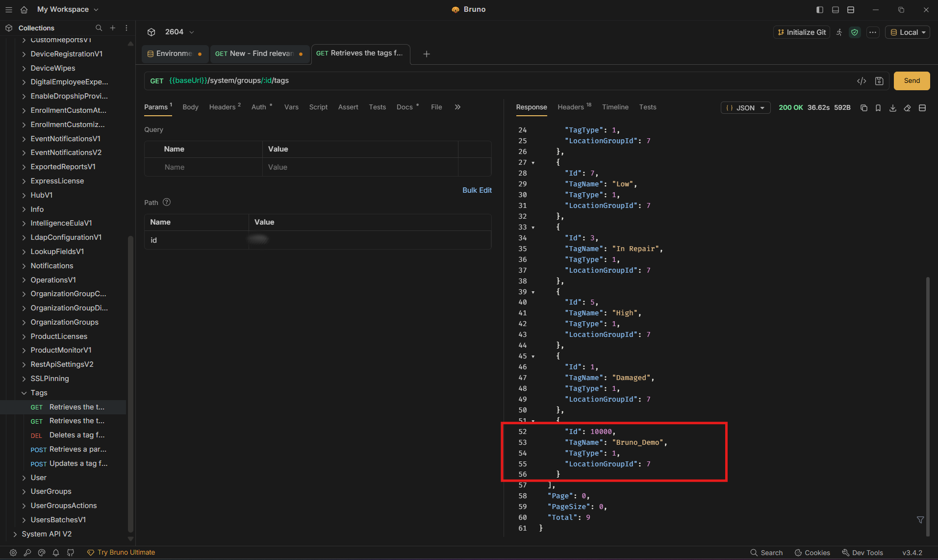Click Try Bruno Ultimate link
The image size is (938, 560).
click(x=121, y=553)
